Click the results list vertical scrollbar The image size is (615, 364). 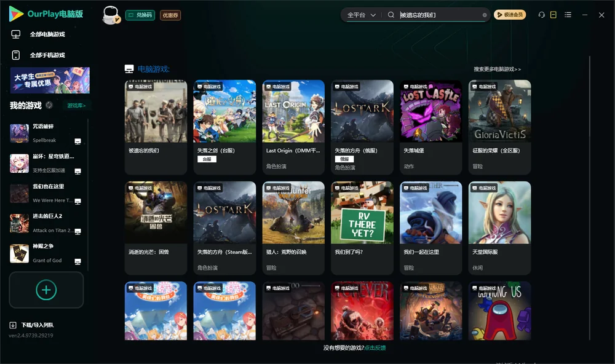tap(589, 198)
